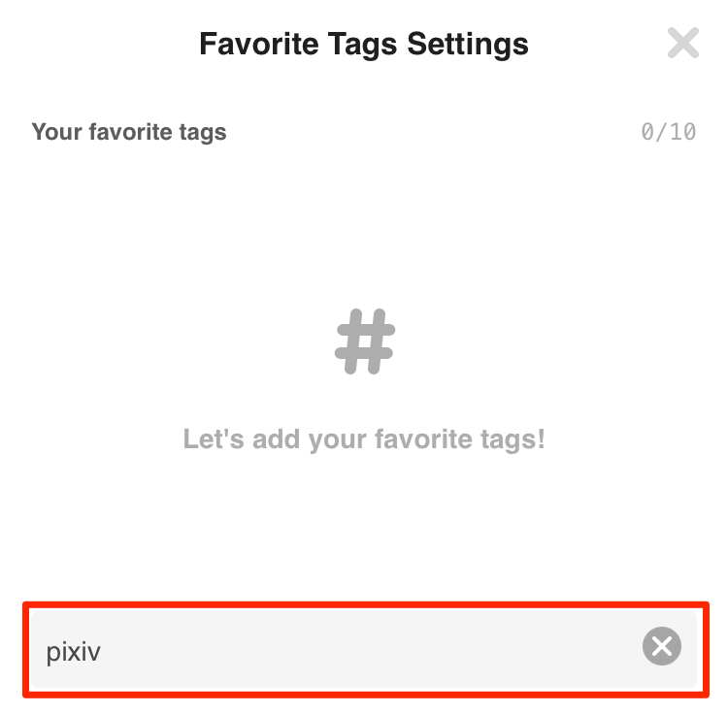
Task: Focus the tag input field containing pixiv
Action: (x=364, y=650)
